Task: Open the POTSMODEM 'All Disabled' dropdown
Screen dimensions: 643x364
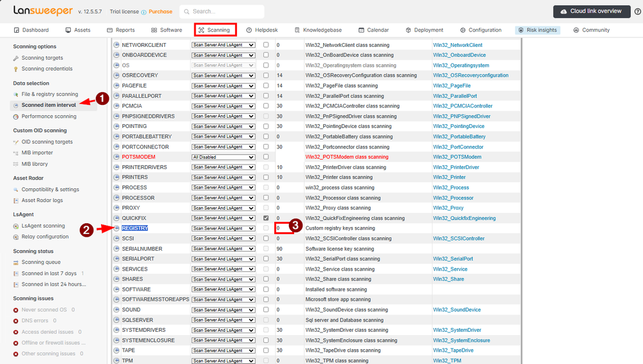Action: coord(223,157)
